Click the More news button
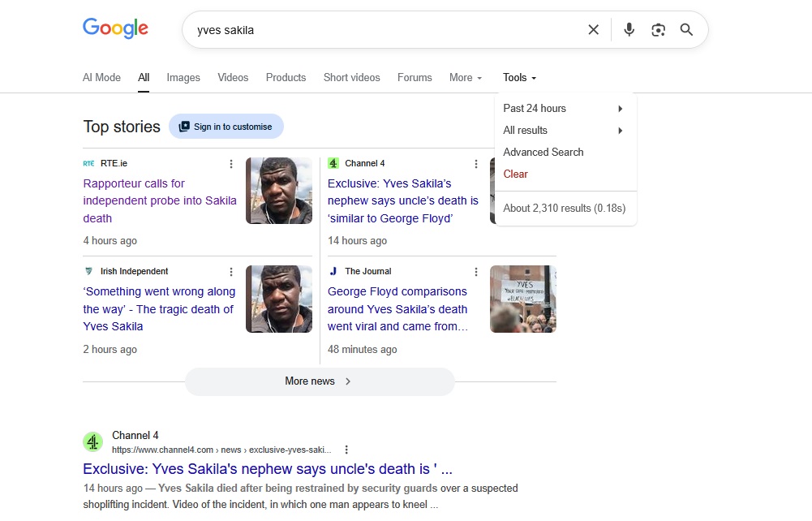 (320, 381)
